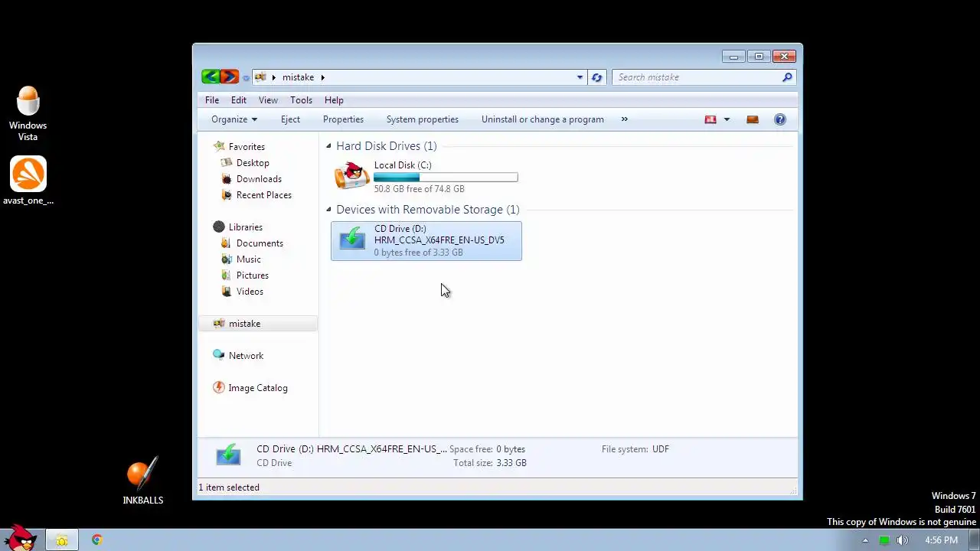Viewport: 980px width, 551px height.
Task: Click the HRM_CCSA_X64FRE_EN-US_DV5 label
Action: pos(439,240)
